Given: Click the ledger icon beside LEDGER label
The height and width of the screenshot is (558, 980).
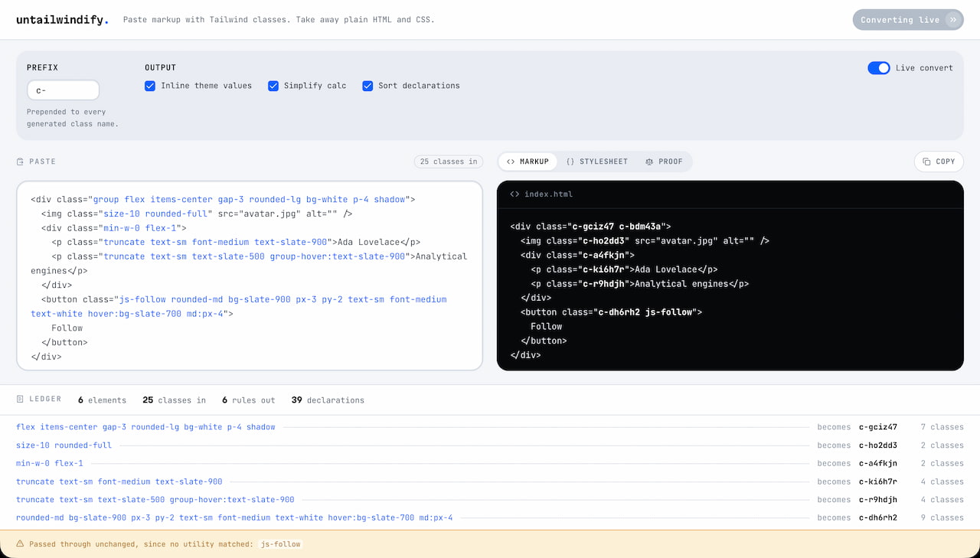Looking at the screenshot, I should coord(21,400).
